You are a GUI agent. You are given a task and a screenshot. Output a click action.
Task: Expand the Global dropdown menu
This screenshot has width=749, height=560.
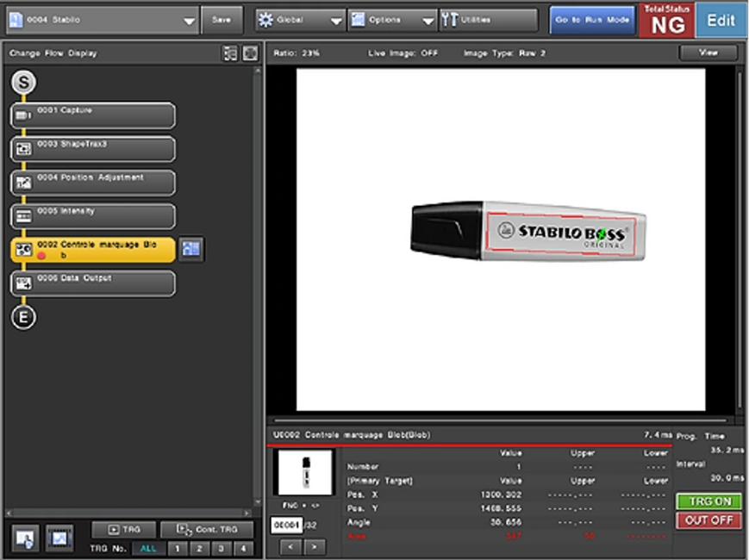(x=300, y=20)
